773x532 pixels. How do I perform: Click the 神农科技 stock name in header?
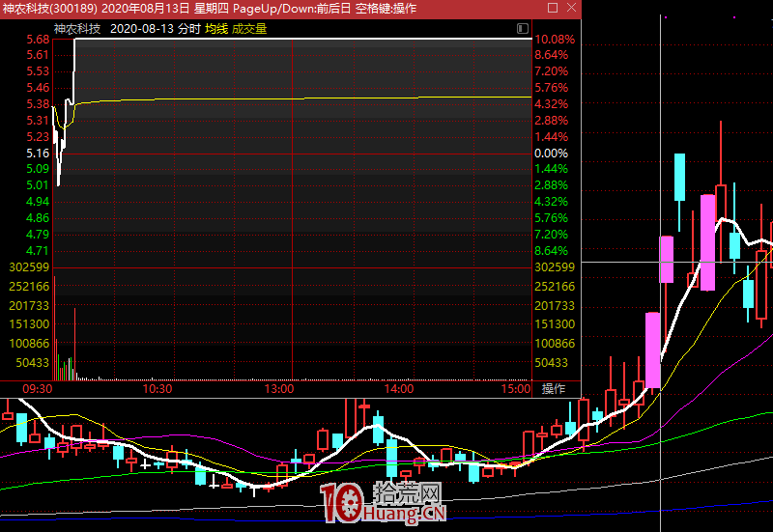point(77,29)
